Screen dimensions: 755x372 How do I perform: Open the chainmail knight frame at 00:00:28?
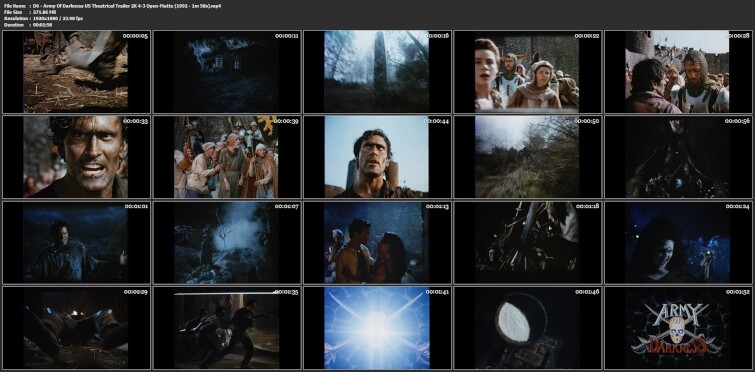tap(678, 72)
